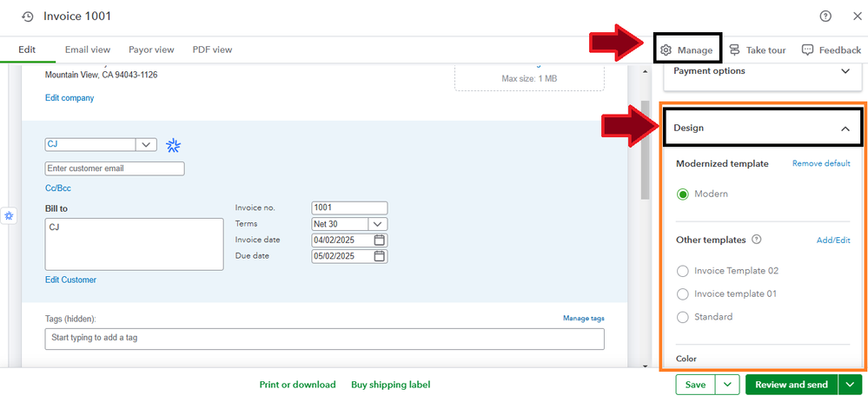
Task: Click the Enter customer email field
Action: point(115,168)
